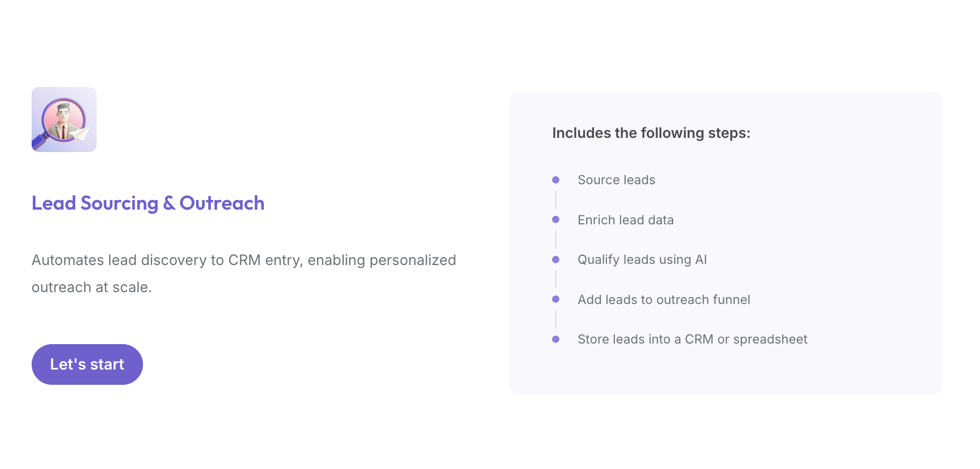Click the bullet beside Add leads to outreach funnel

[x=556, y=299]
